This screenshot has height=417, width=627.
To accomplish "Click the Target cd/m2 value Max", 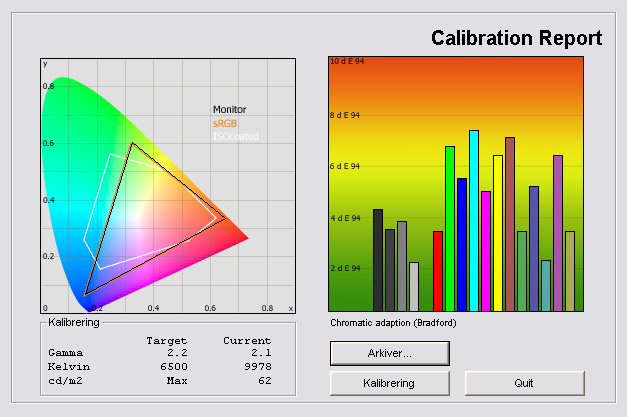I will [x=177, y=381].
